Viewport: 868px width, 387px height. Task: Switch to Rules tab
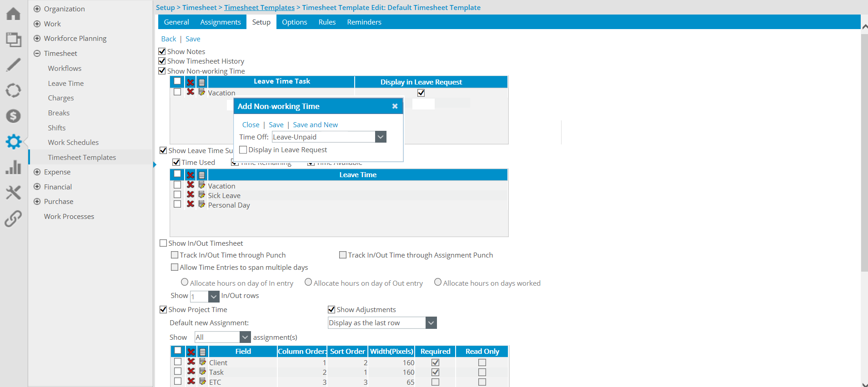click(x=327, y=22)
